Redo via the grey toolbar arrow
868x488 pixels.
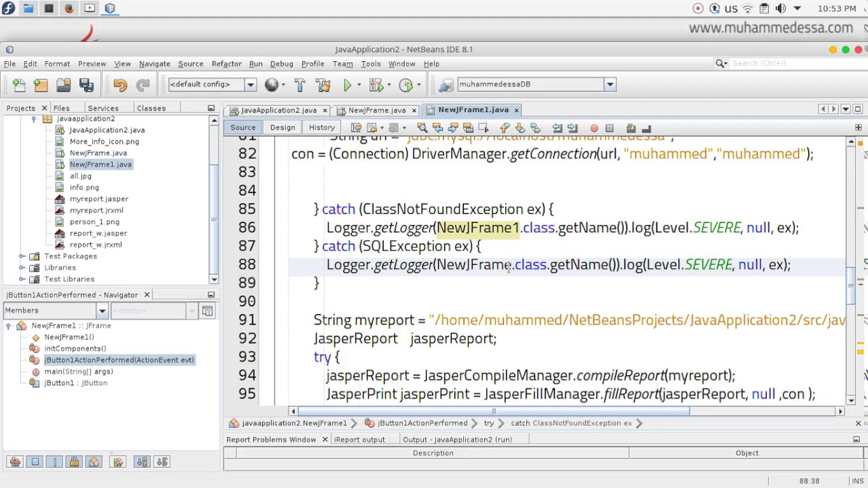(142, 84)
